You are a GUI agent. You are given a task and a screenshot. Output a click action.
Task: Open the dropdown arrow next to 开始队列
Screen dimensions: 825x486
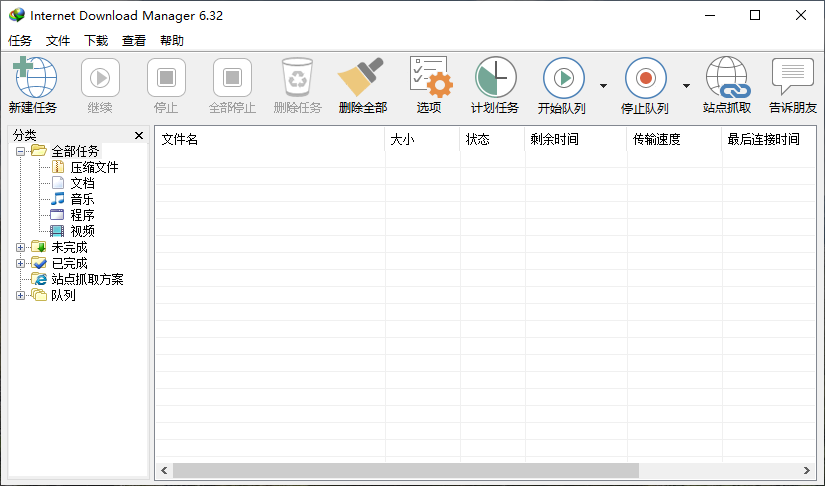click(x=603, y=86)
